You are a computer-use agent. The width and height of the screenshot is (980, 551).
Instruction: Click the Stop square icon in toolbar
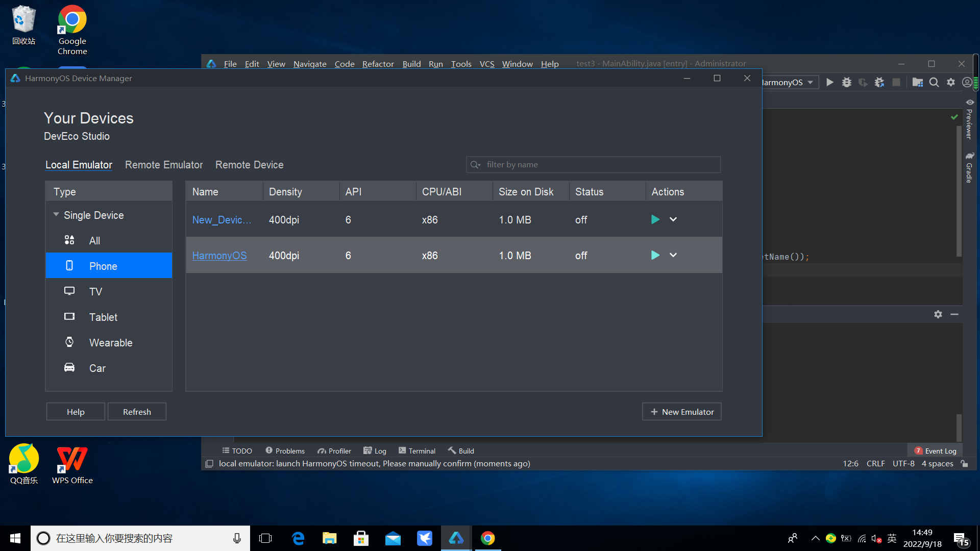pyautogui.click(x=896, y=82)
